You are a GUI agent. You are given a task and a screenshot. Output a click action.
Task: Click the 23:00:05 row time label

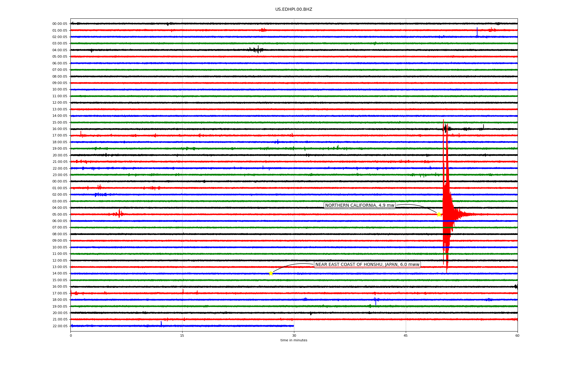click(60, 175)
